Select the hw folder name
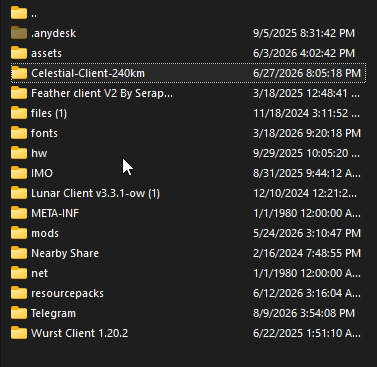 (x=39, y=153)
